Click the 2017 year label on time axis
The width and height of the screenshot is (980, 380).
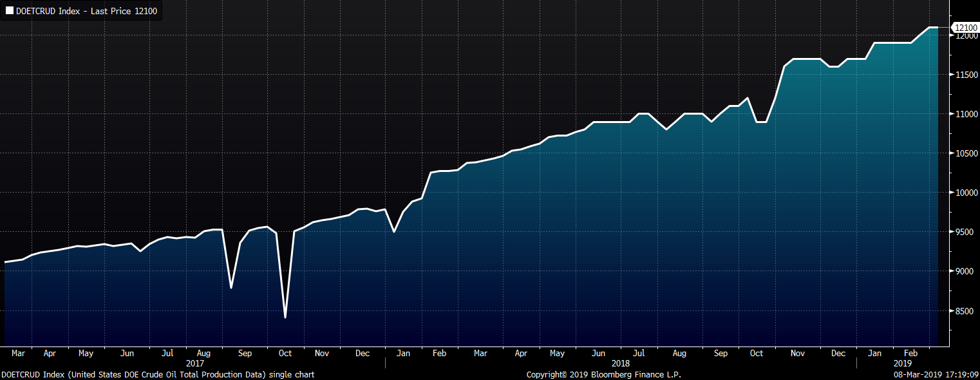click(x=194, y=363)
